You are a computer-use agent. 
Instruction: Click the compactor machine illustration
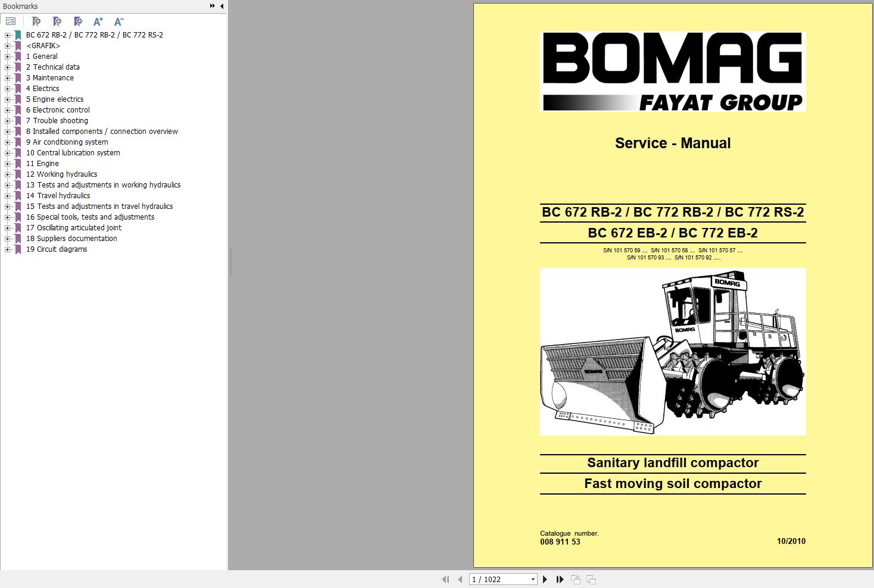673,352
